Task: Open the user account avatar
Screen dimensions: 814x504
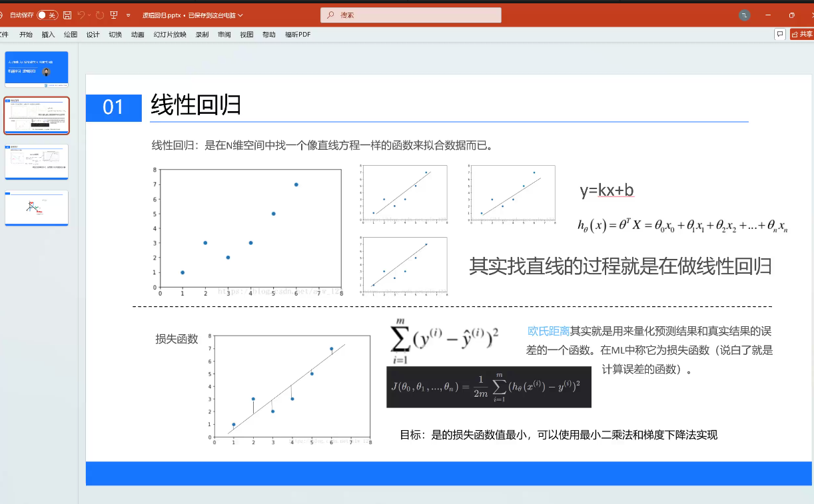Action: pyautogui.click(x=745, y=15)
